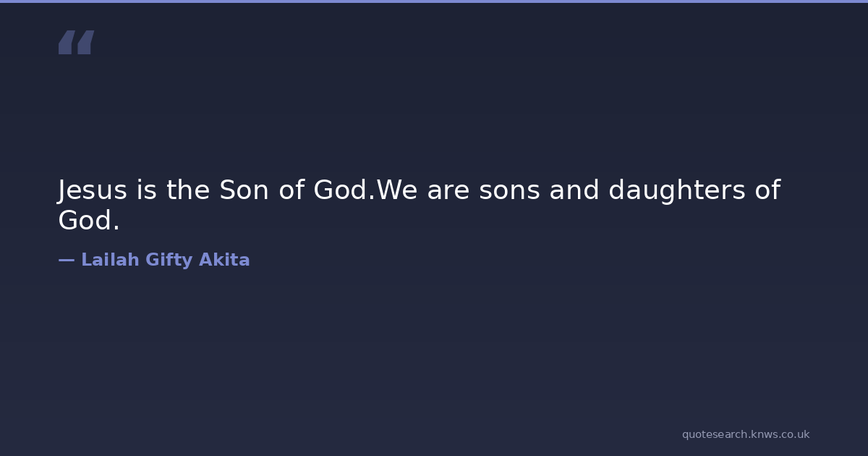
Task: Click the "of" ending the first quote line
Action: 767,190
